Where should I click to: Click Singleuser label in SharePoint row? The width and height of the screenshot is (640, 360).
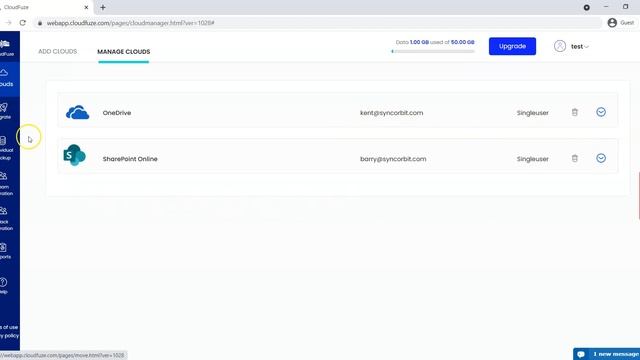tap(533, 159)
